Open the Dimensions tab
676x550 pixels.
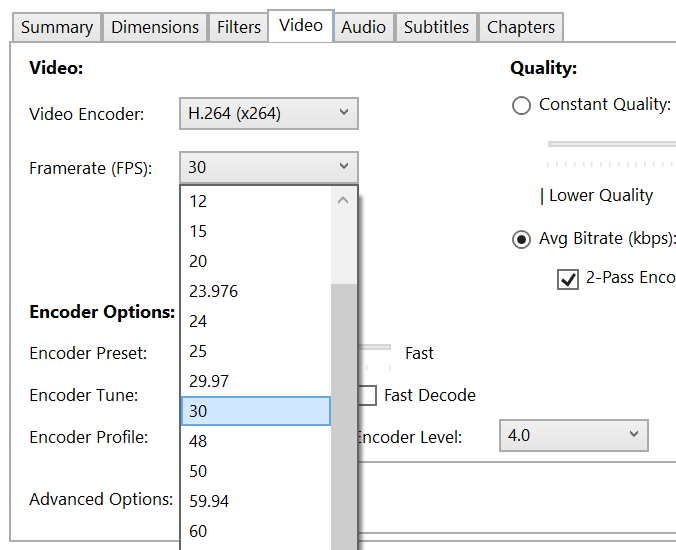point(155,27)
